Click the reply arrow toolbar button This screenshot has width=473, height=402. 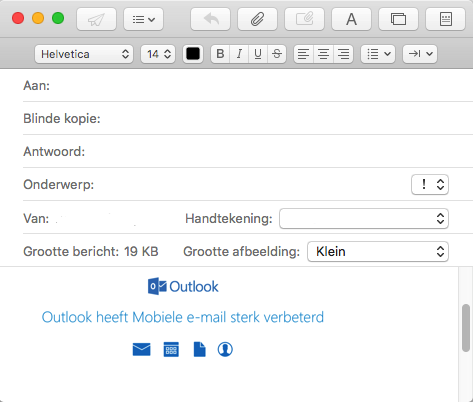(210, 19)
